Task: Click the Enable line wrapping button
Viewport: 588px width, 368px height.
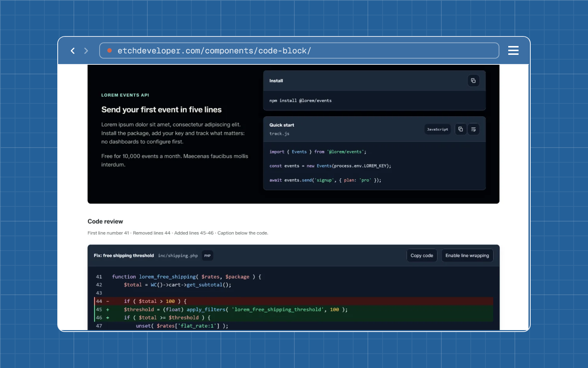Action: tap(467, 255)
